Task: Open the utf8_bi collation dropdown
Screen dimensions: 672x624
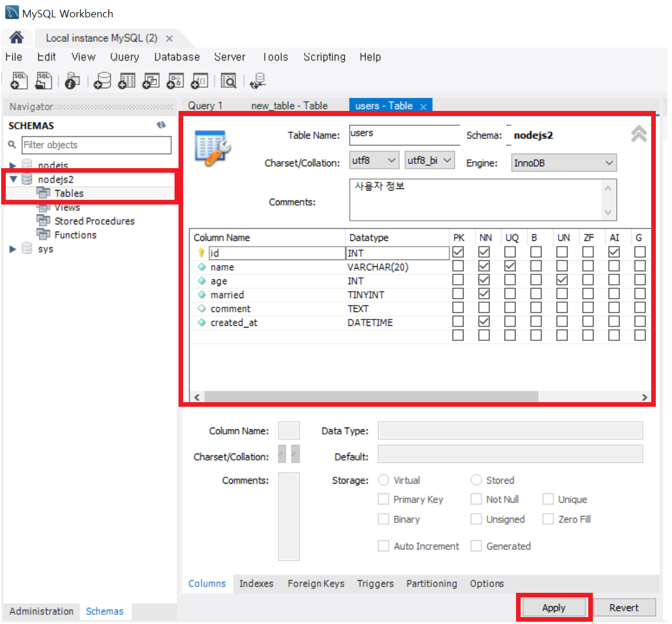Action: point(429,160)
